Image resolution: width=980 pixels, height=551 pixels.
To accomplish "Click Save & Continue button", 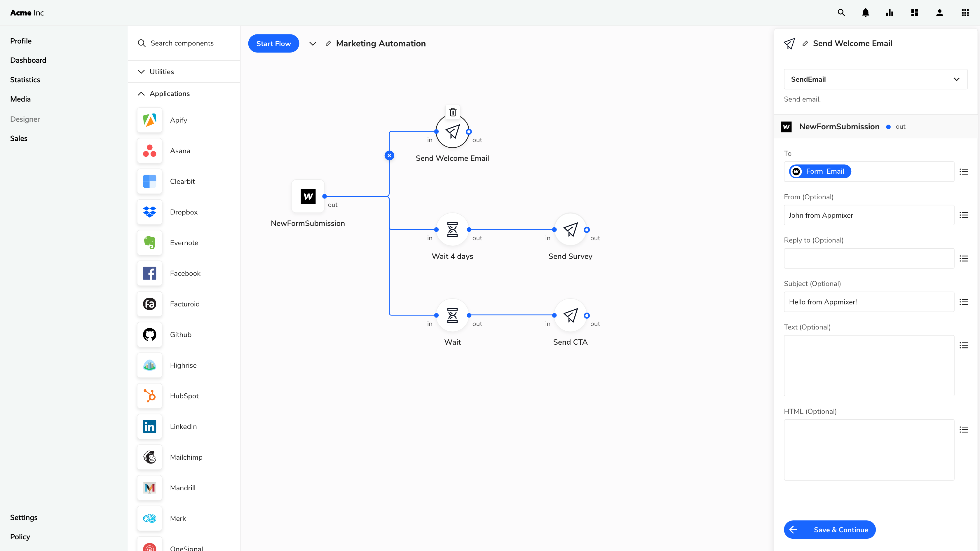I will (x=830, y=529).
